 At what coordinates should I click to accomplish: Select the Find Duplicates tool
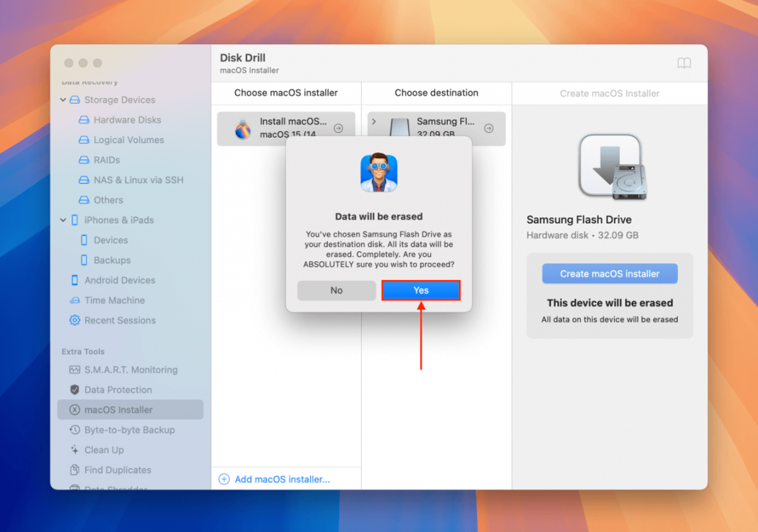tap(115, 470)
